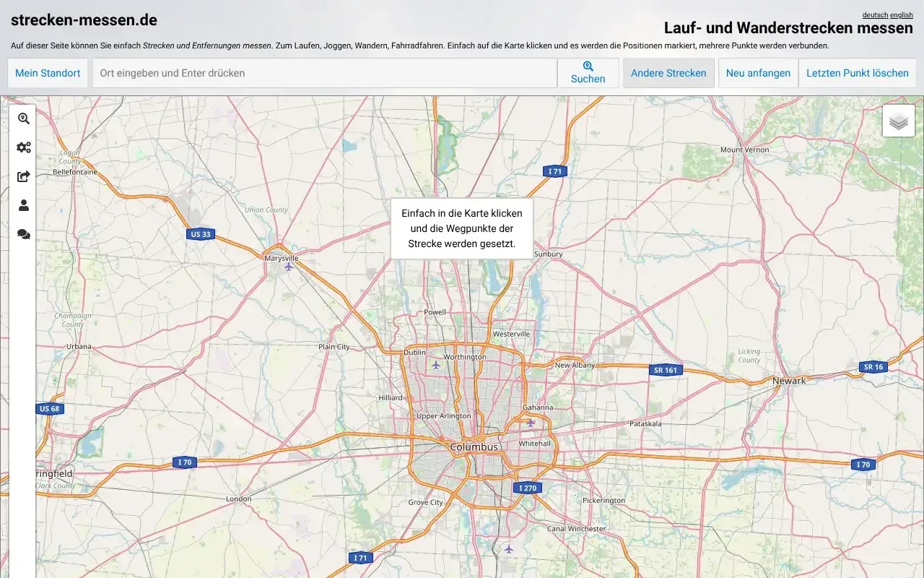This screenshot has height=578, width=924.
Task: Click the I 270 highway shield marker
Action: [x=528, y=488]
